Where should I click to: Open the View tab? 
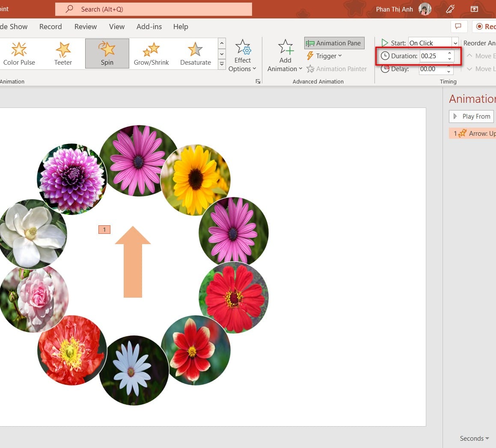coord(117,27)
